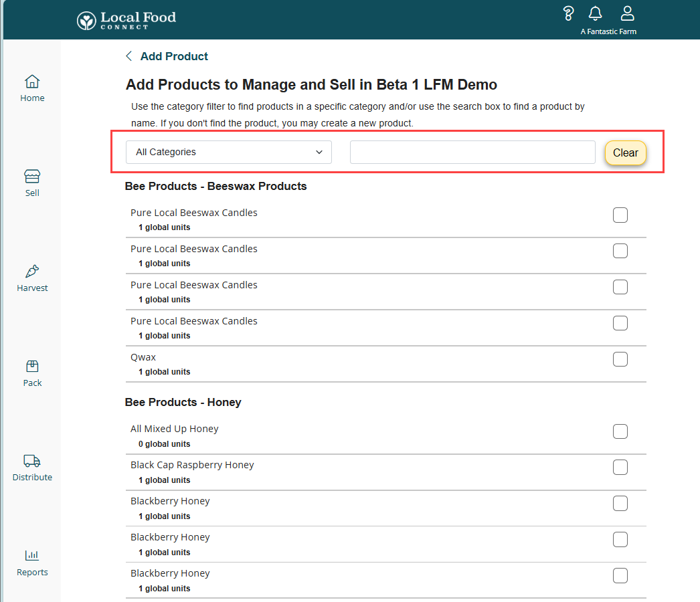The image size is (700, 602).
Task: Click the Qwax product name
Action: [143, 357]
